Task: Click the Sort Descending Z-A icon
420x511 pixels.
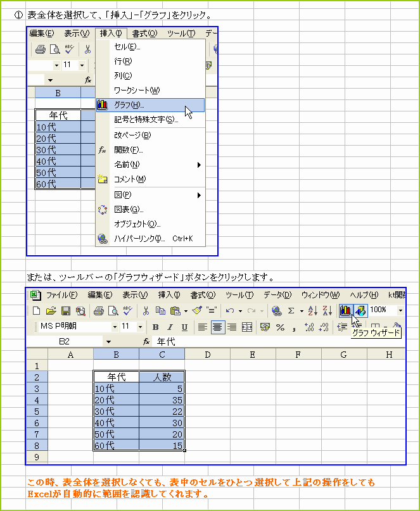Action: [x=327, y=310]
